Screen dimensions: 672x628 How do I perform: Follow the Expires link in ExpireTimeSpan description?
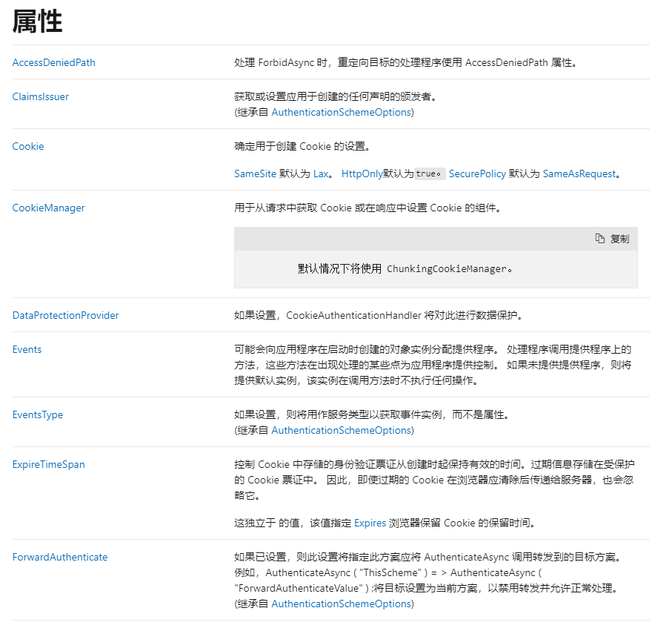370,523
